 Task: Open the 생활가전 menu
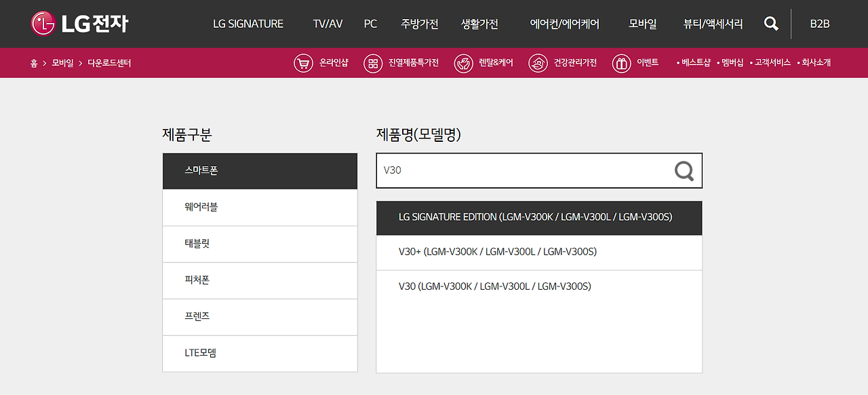point(479,24)
